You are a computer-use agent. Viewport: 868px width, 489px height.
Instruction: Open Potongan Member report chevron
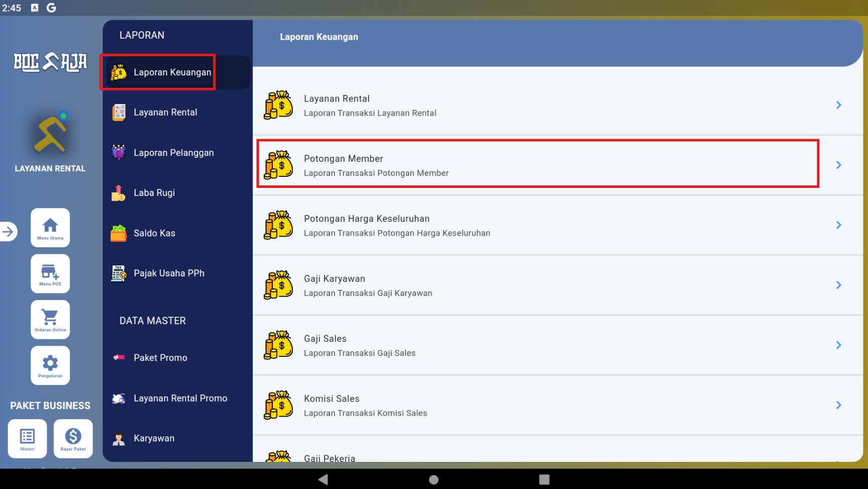pyautogui.click(x=838, y=165)
